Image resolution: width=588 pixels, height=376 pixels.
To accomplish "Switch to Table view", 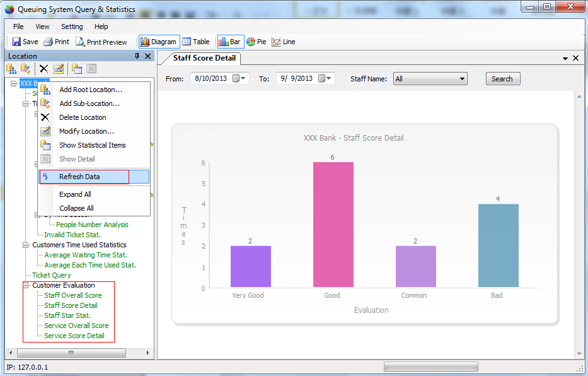I will pyautogui.click(x=196, y=42).
